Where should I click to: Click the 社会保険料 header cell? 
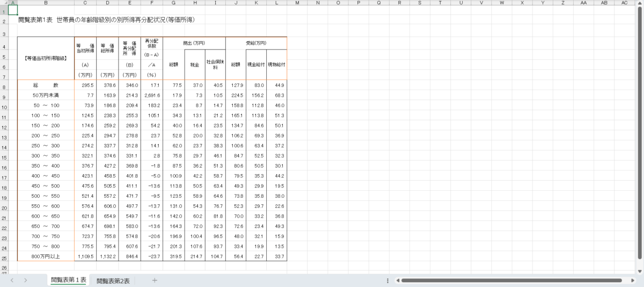215,64
